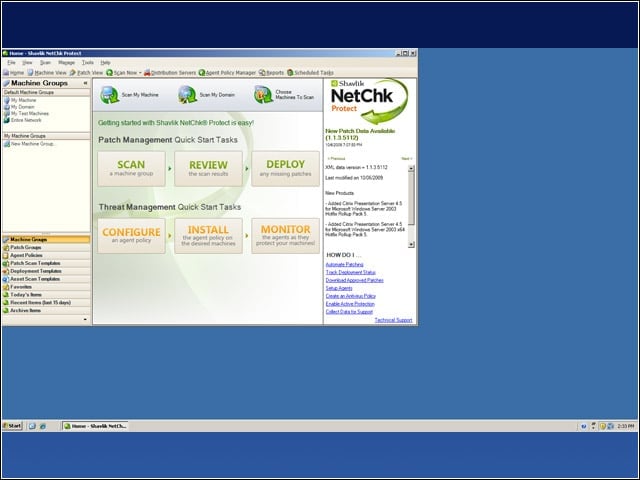Select Favorites navigation pane
The image size is (640, 480).
[46, 287]
